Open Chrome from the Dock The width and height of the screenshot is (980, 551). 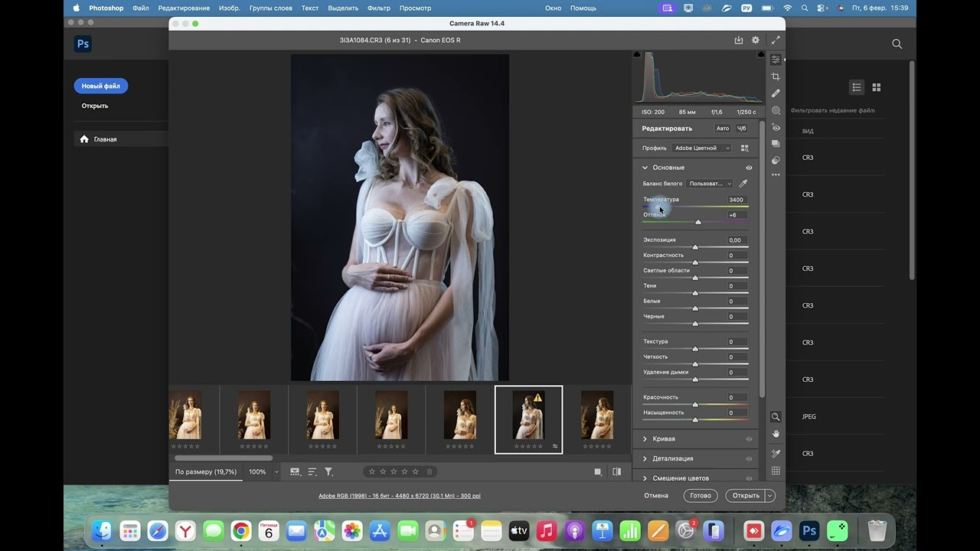point(241,530)
